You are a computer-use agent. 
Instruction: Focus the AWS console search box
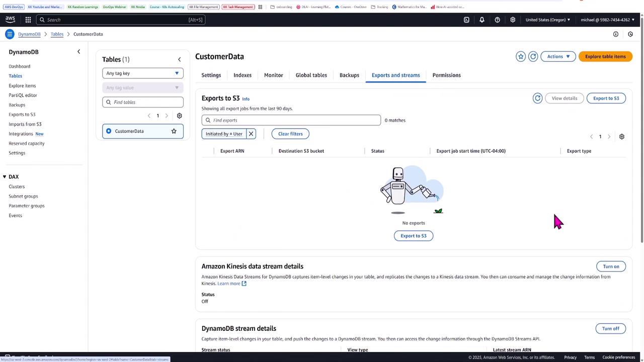coord(121,20)
